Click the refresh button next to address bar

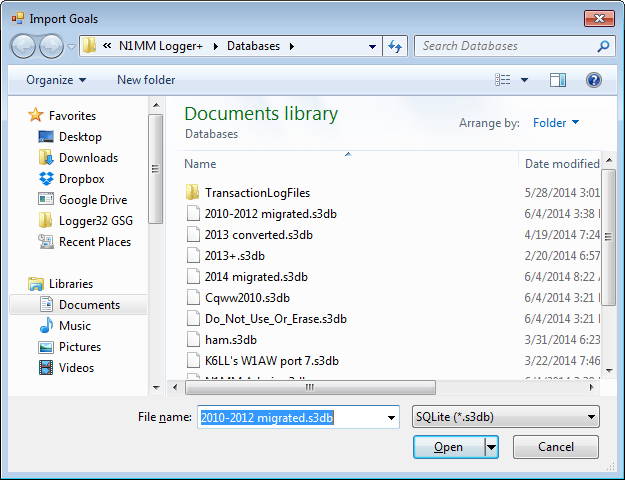point(395,46)
